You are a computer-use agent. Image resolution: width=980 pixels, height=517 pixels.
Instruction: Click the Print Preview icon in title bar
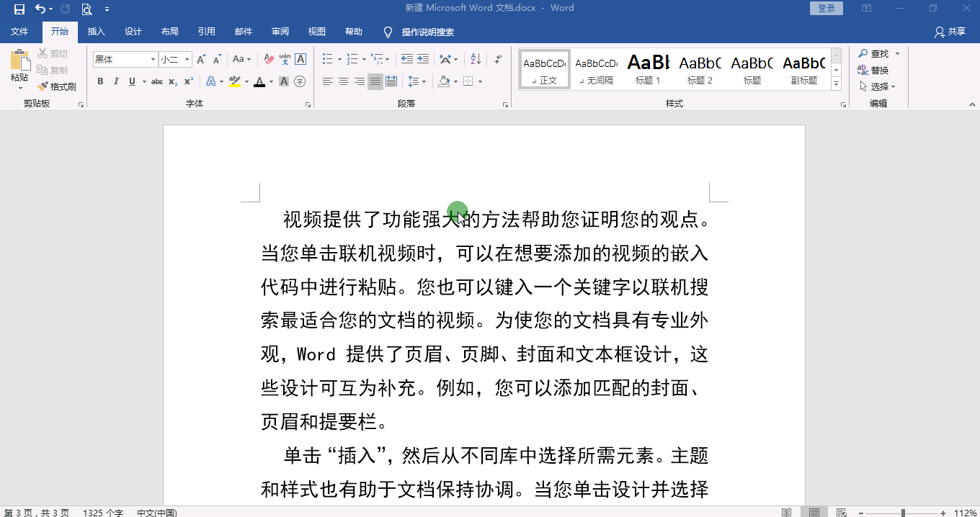tap(86, 9)
